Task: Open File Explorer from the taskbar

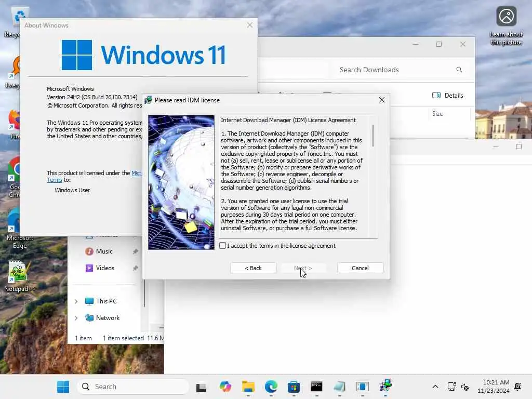Action: point(248,387)
